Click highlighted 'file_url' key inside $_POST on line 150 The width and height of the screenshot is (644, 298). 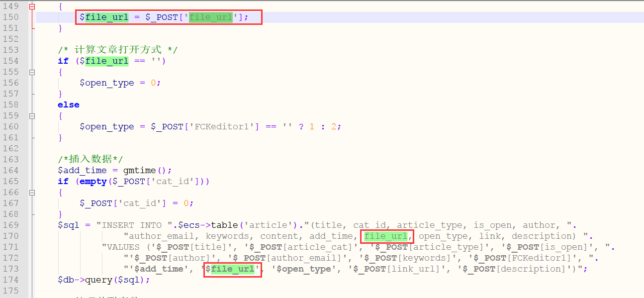pyautogui.click(x=211, y=17)
